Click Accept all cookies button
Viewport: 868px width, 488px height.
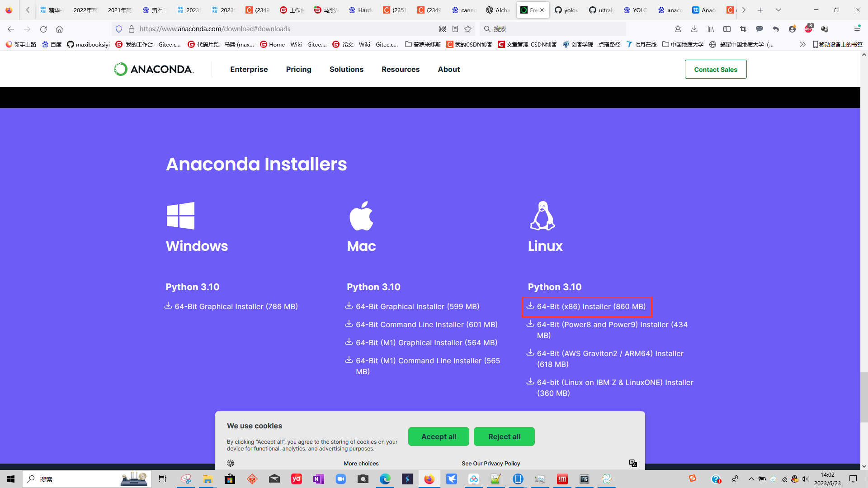click(x=438, y=436)
